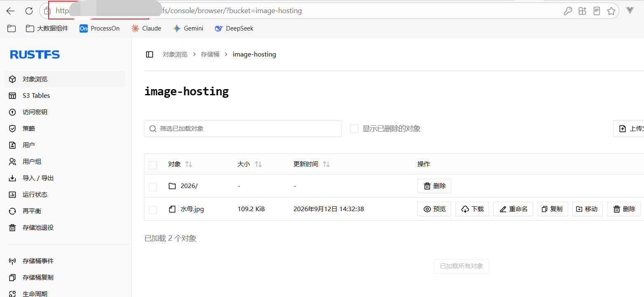The image size is (644, 297).
Task: Tick the checkbox for the 2026/ row
Action: coord(153,187)
